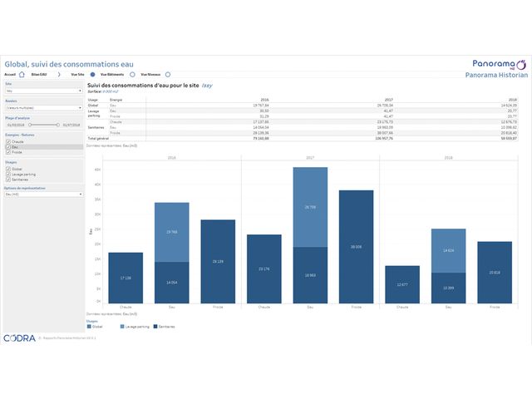
Task: Click the Accueil breadcrumb label
Action: (10, 74)
